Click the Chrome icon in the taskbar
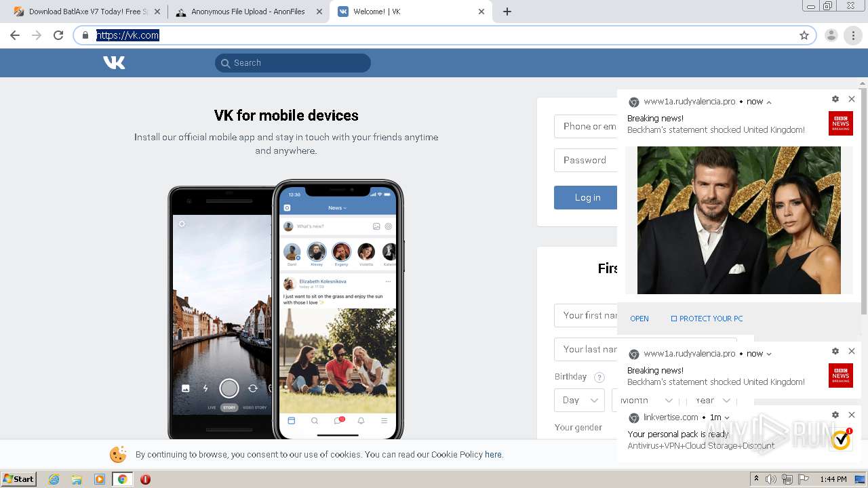868x488 pixels. (122, 479)
